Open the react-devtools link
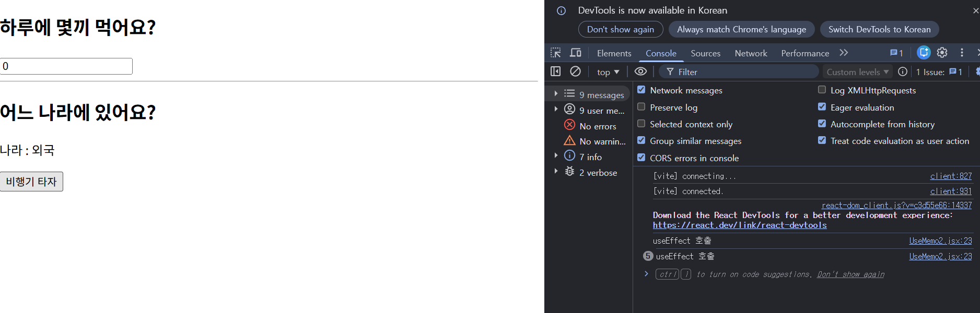 click(739, 225)
